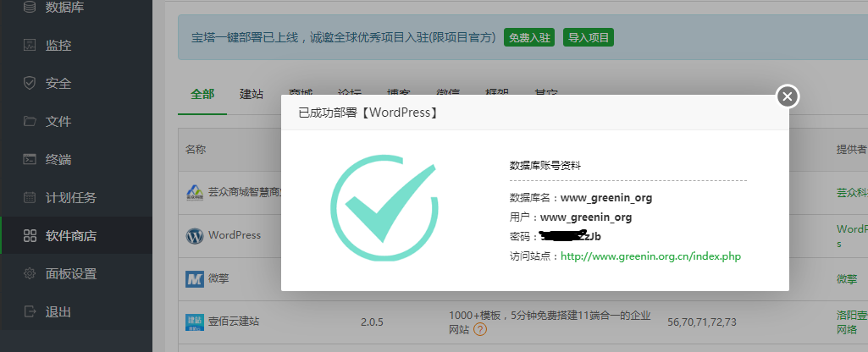Switch to the 全部 tab
The width and height of the screenshot is (868, 352).
(202, 94)
